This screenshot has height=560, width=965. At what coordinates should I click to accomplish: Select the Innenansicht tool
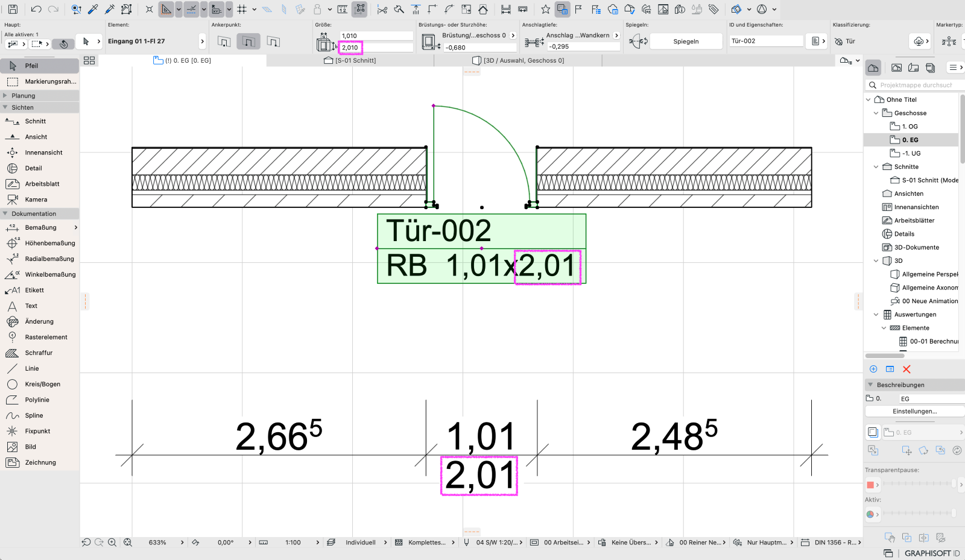coord(40,153)
